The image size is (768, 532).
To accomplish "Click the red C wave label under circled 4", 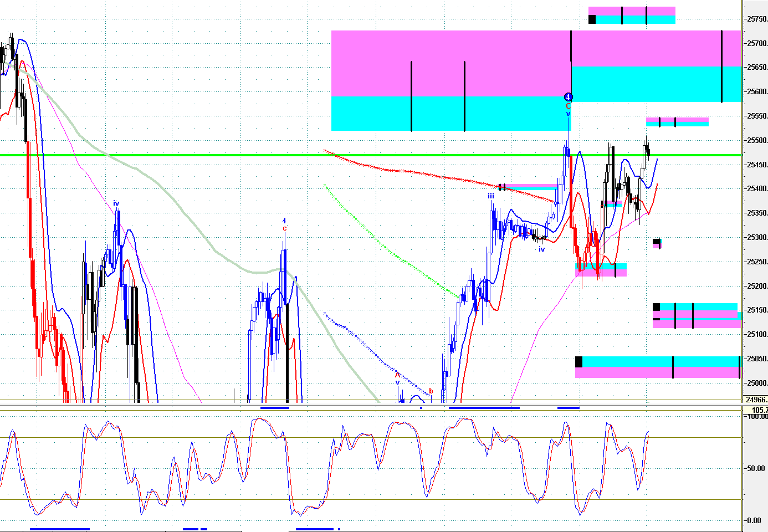I will coord(568,106).
